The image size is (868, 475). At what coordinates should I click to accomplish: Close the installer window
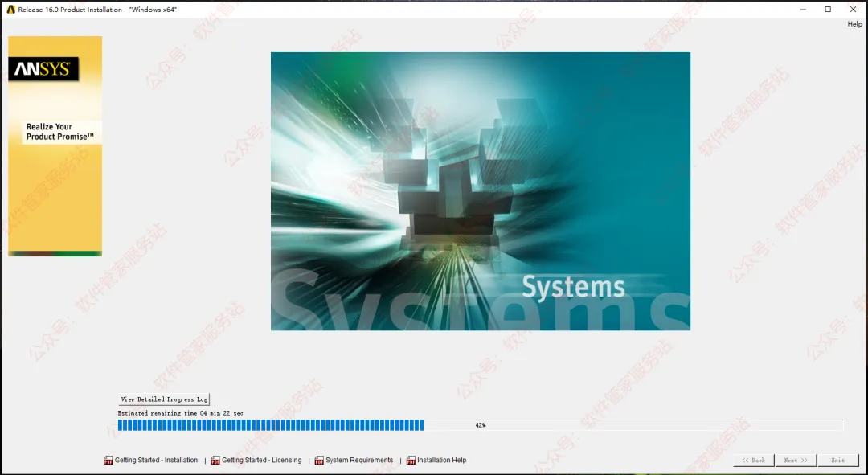click(x=853, y=10)
